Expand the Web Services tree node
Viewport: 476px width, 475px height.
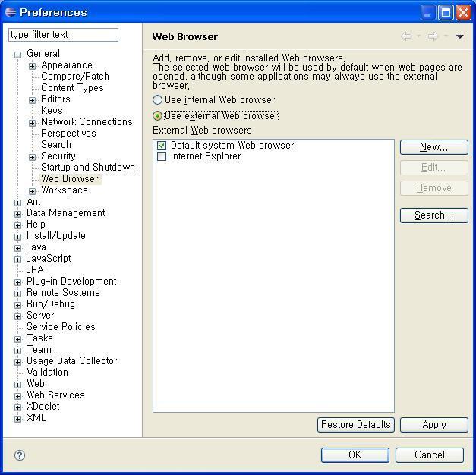point(18,396)
